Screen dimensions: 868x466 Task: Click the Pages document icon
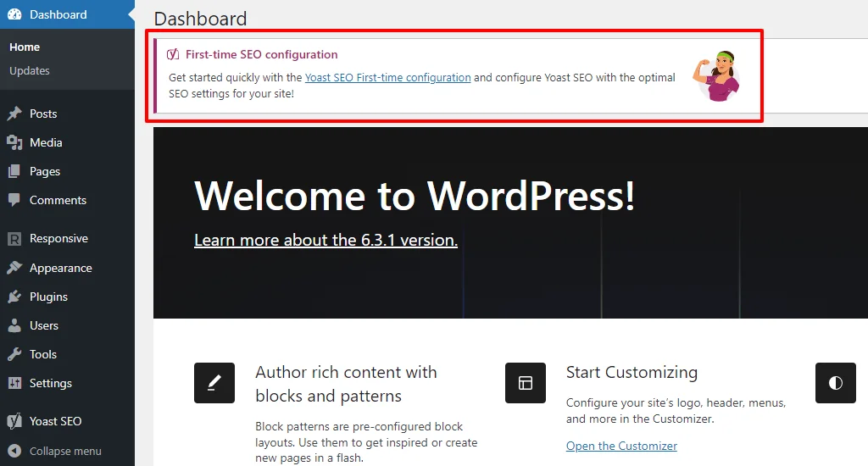coord(14,171)
